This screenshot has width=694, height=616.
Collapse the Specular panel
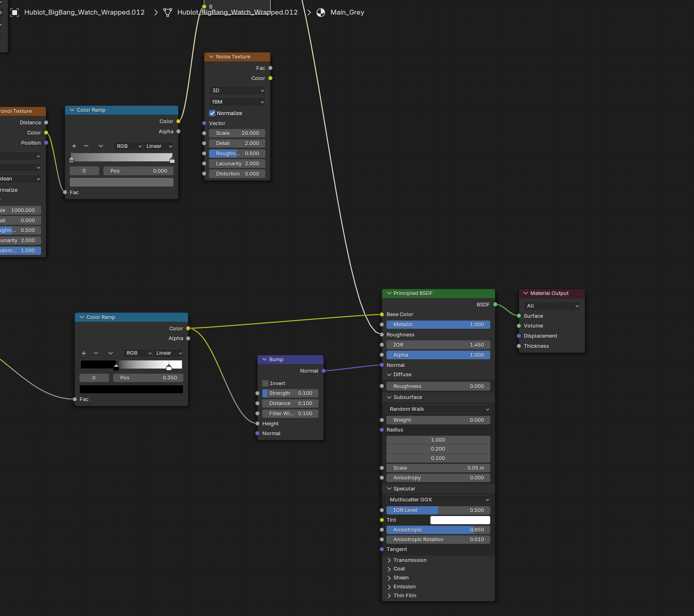389,488
